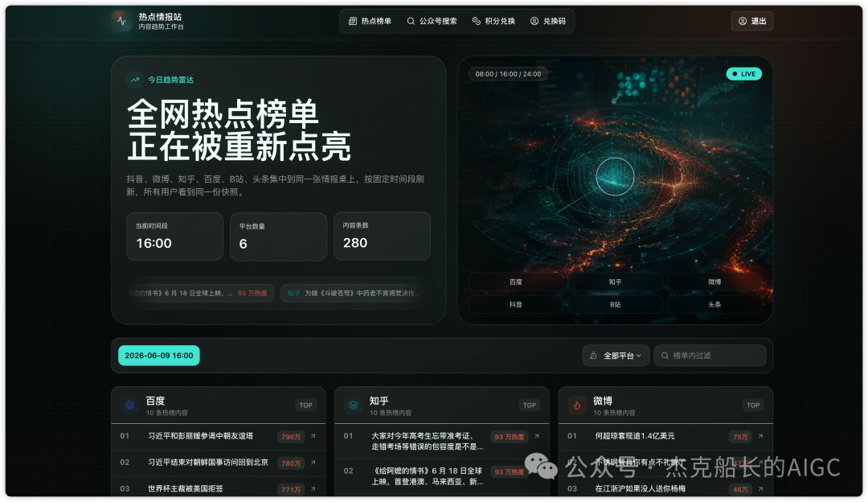
Task: Click the 790万 heat badge
Action: [x=291, y=437]
